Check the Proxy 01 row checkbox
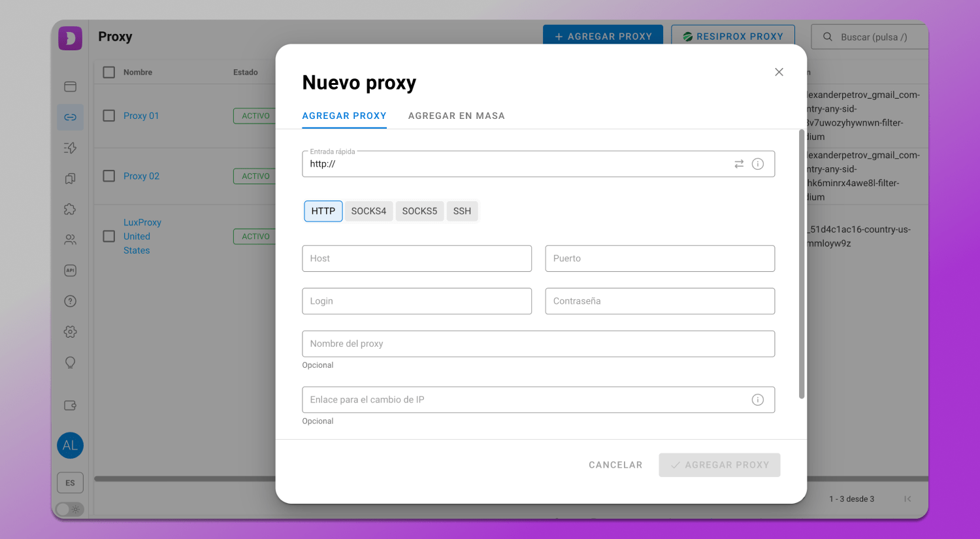This screenshot has height=539, width=980. [x=109, y=116]
